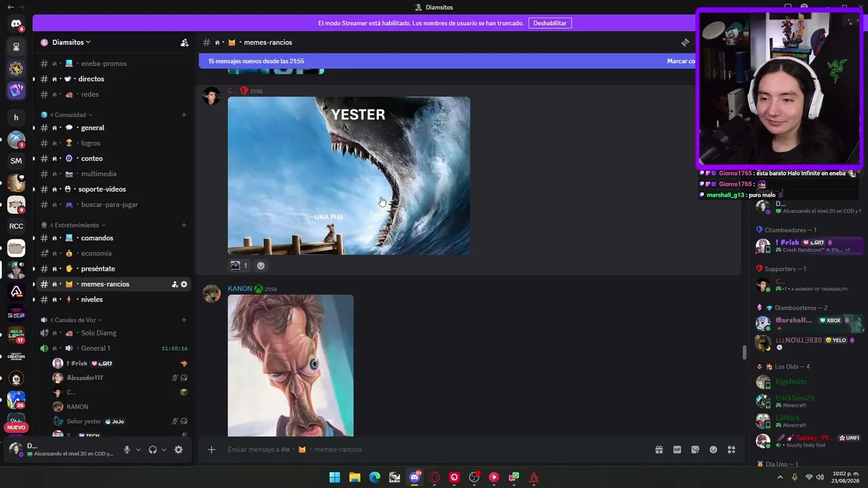Click existing reaction under shark meme
The height and width of the screenshot is (488, 868).
(239, 266)
